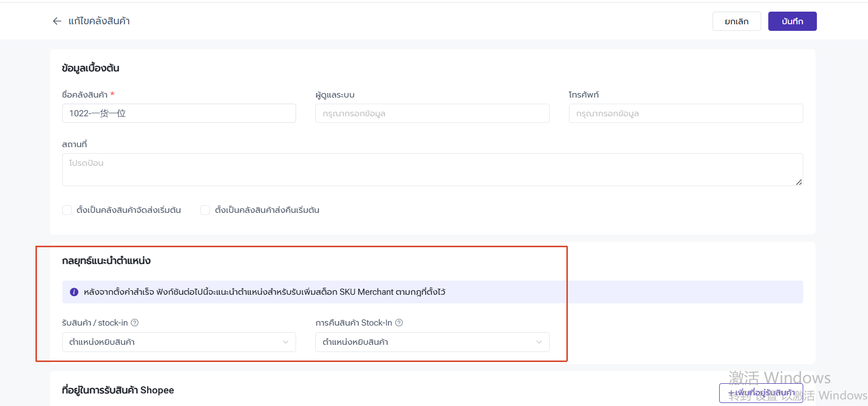Open the รับสินค้า / stock-in dropdown
Screen dimensions: 868x406
[179, 342]
